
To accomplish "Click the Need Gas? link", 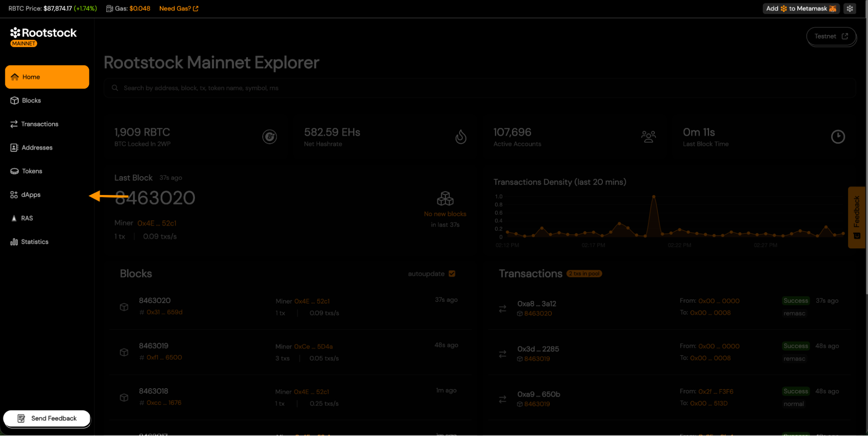I will pyautogui.click(x=178, y=9).
